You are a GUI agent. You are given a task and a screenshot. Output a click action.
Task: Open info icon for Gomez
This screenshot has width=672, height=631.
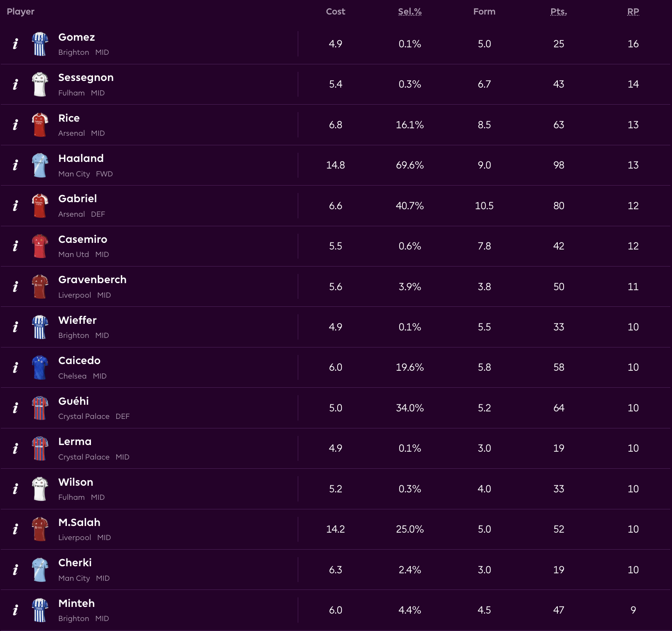click(x=15, y=44)
